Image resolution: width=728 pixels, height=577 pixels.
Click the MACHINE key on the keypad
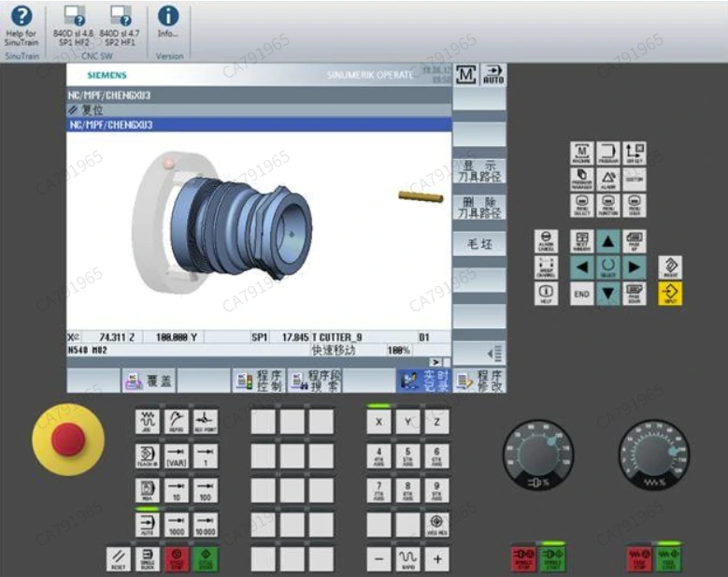pos(582,153)
